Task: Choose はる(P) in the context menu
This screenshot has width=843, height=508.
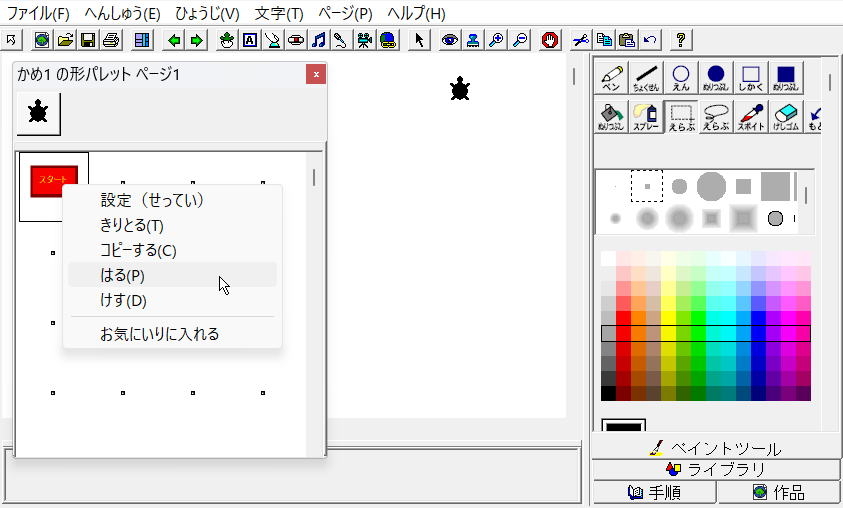Action: [172, 275]
